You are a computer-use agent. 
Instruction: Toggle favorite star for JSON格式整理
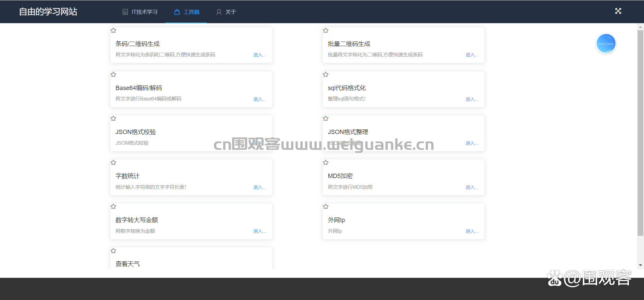(x=326, y=119)
